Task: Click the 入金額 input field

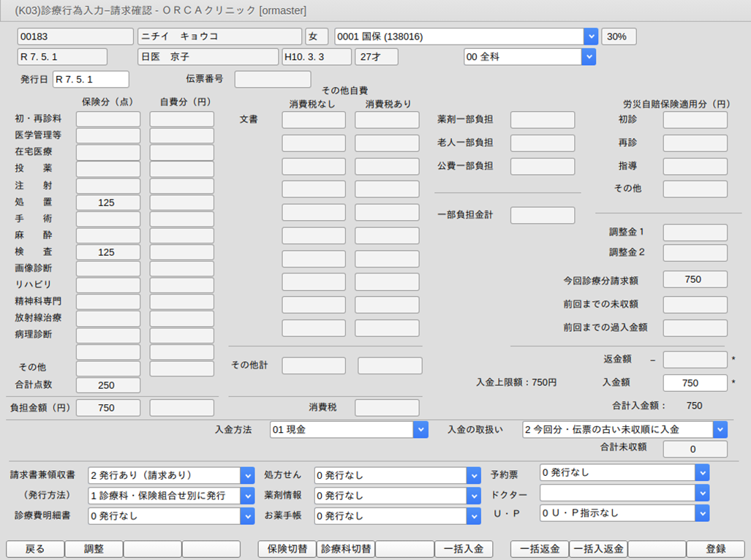Action: 695,382
